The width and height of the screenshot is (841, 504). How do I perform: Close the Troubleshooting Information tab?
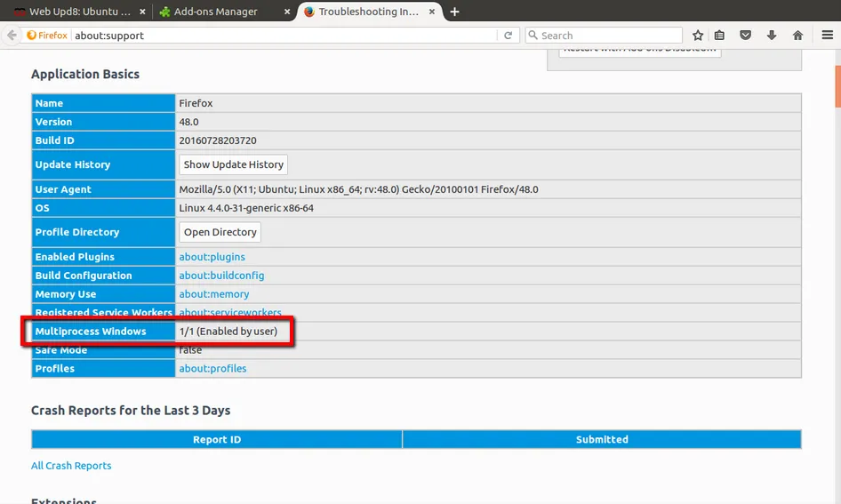click(434, 12)
